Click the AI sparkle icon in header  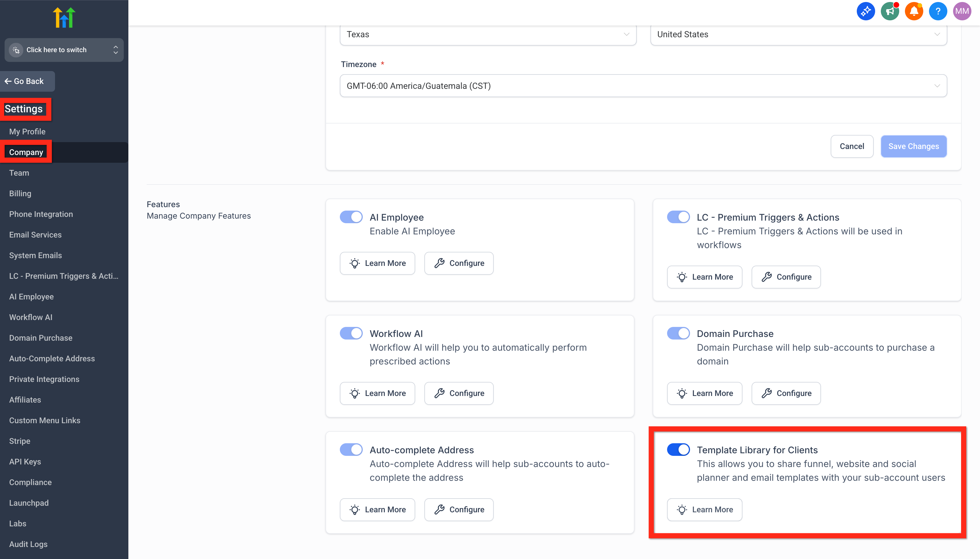coord(866,11)
